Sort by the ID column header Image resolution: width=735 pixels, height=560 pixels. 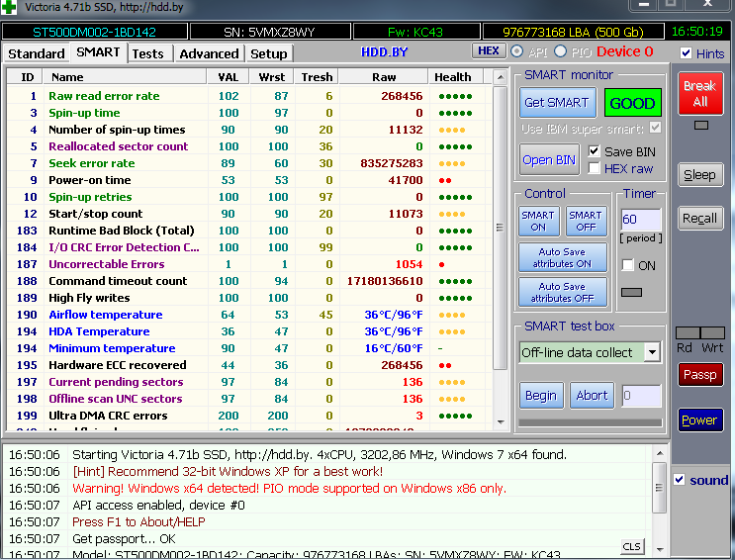pyautogui.click(x=27, y=77)
